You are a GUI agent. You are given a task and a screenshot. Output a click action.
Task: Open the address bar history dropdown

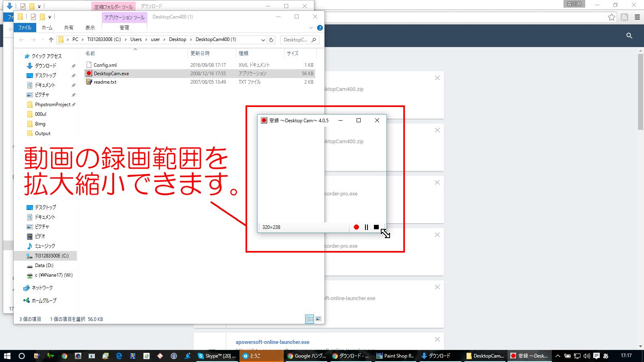pyautogui.click(x=263, y=40)
